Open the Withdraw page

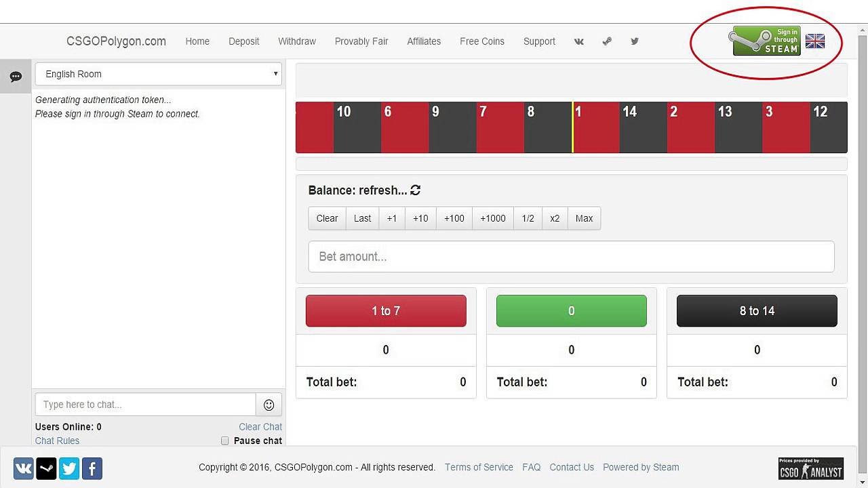tap(297, 41)
